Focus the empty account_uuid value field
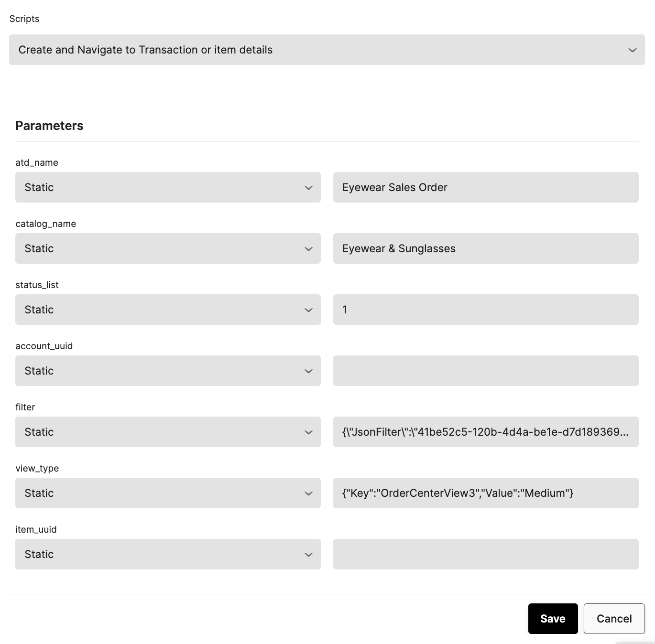The image size is (655, 644). [486, 371]
